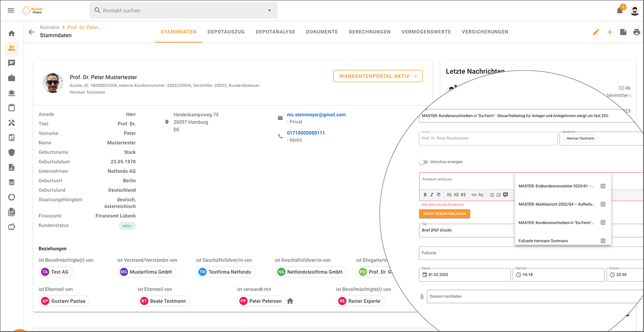Click the plus icon to add new entry
This screenshot has height=332, width=644.
[609, 32]
